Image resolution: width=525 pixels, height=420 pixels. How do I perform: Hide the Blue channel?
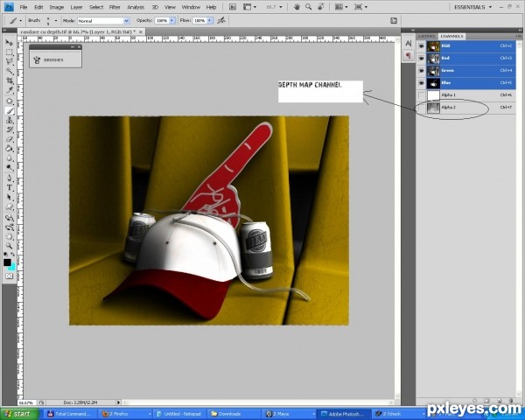421,83
